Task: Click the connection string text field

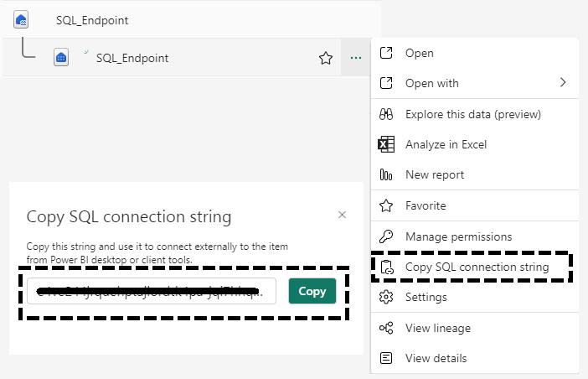Action: (x=152, y=292)
